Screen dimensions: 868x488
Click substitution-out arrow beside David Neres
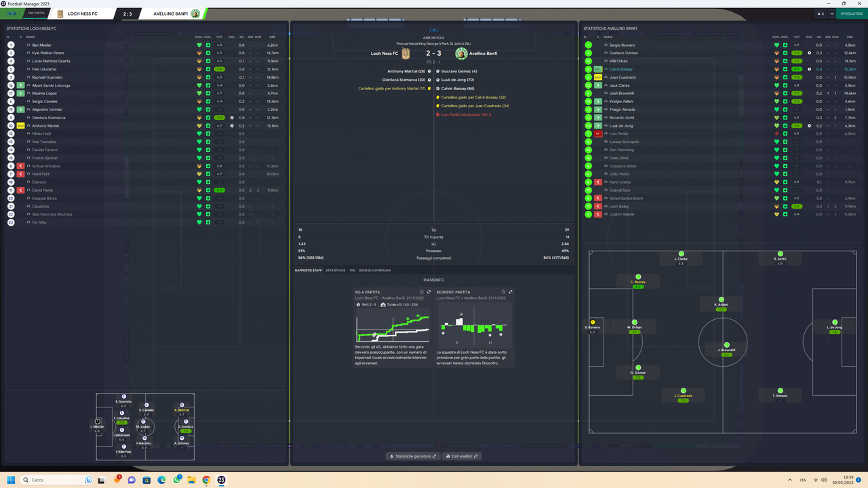coord(21,190)
